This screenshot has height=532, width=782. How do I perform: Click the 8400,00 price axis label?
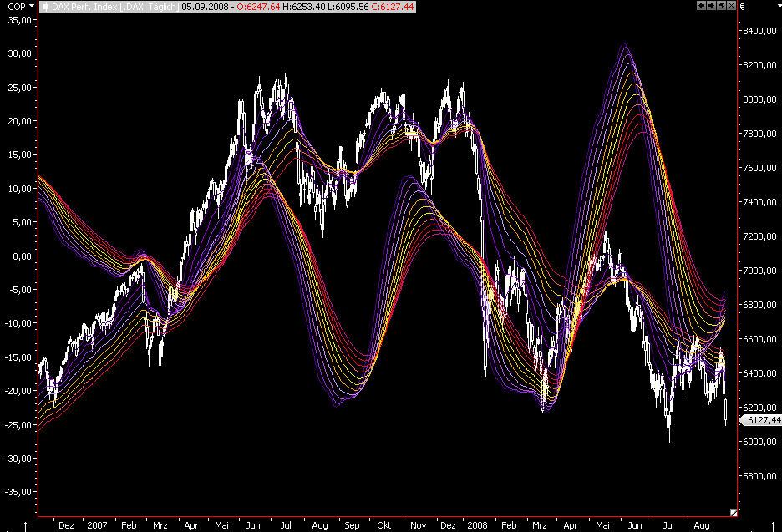pos(759,31)
